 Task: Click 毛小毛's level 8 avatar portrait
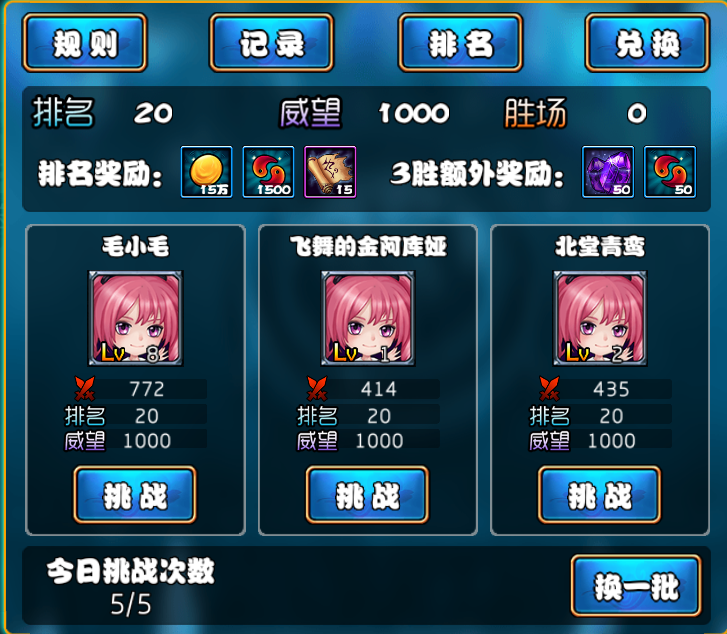pyautogui.click(x=136, y=319)
